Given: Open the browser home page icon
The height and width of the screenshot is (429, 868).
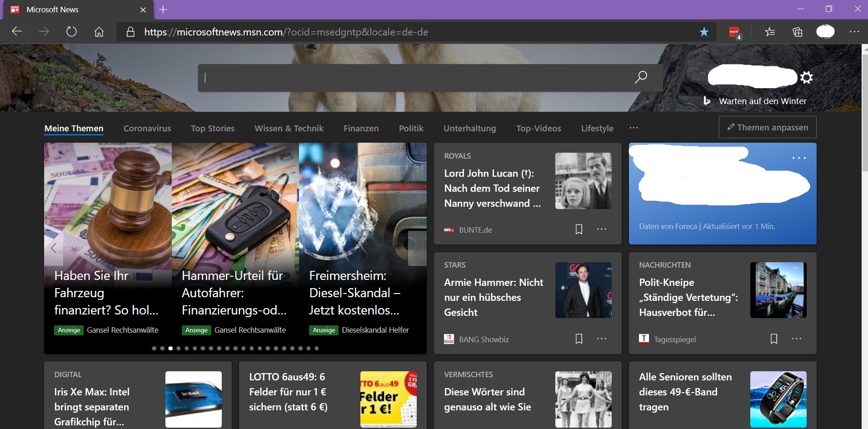Looking at the screenshot, I should click(99, 32).
